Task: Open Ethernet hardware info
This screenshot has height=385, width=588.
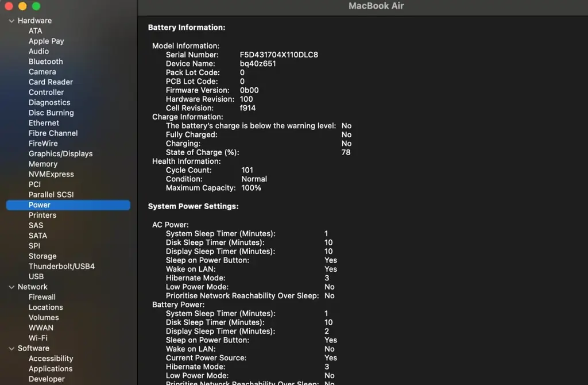Action: pyautogui.click(x=44, y=123)
